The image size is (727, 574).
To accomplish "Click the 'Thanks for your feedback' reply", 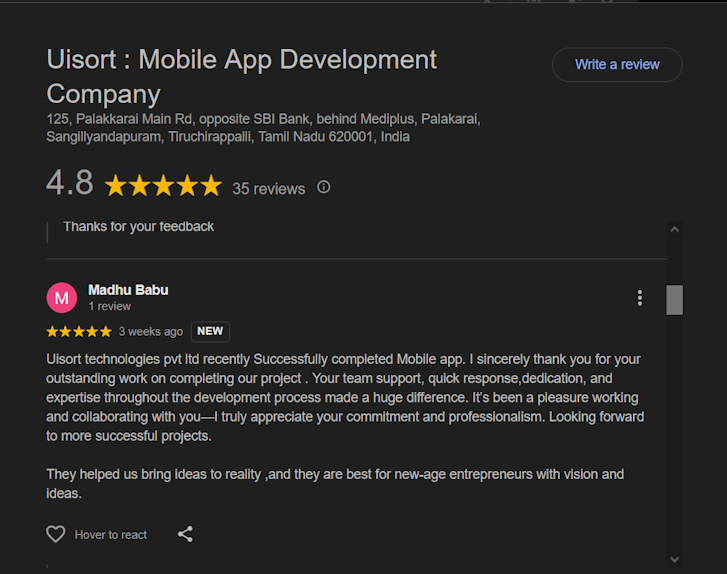I will point(138,227).
